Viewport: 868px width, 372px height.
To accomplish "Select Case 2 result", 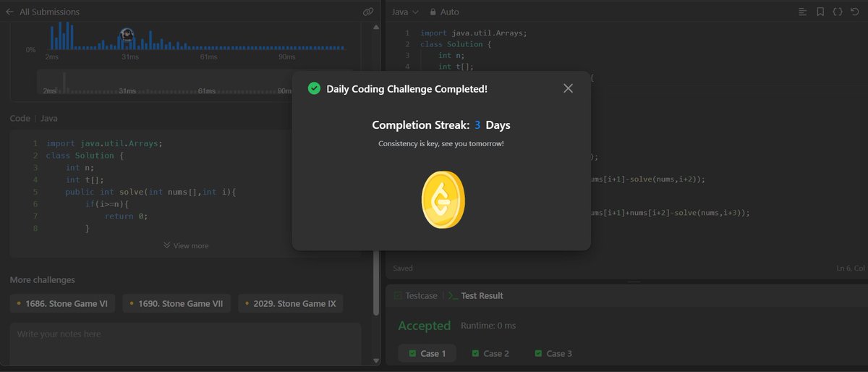I will coord(490,353).
